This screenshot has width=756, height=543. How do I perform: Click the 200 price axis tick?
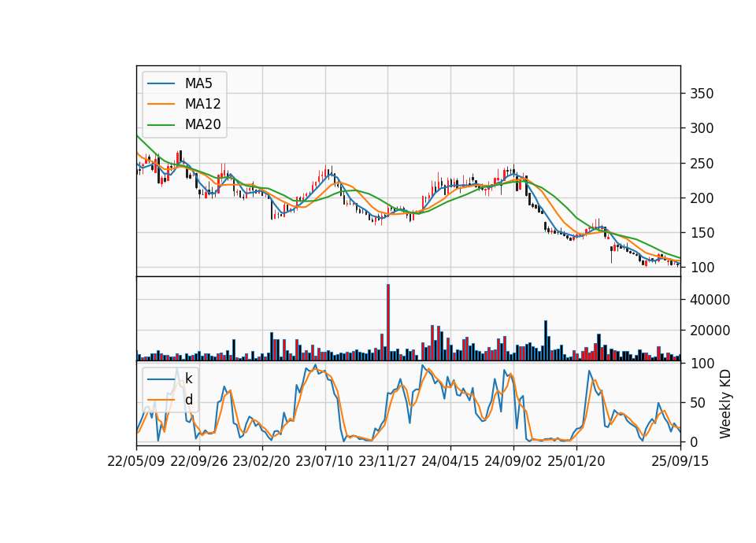[x=702, y=198]
